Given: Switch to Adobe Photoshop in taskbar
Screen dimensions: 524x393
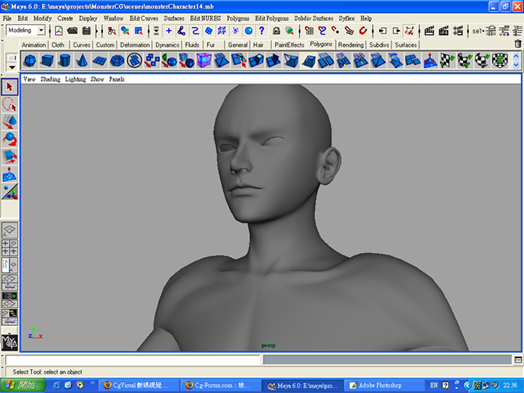Looking at the screenshot, I should tap(383, 385).
